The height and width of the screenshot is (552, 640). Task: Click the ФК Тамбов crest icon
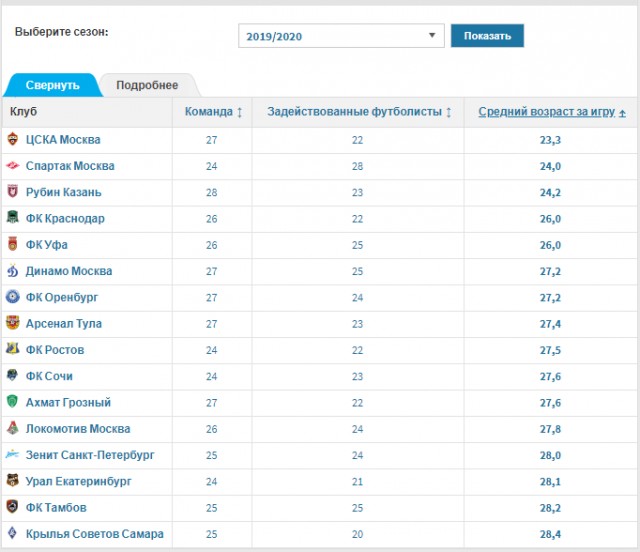[x=13, y=507]
